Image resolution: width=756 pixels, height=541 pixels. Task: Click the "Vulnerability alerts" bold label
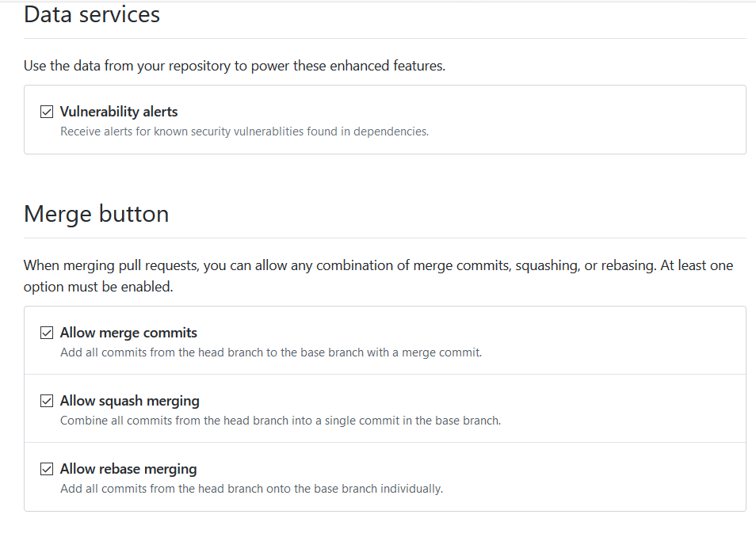click(x=119, y=112)
